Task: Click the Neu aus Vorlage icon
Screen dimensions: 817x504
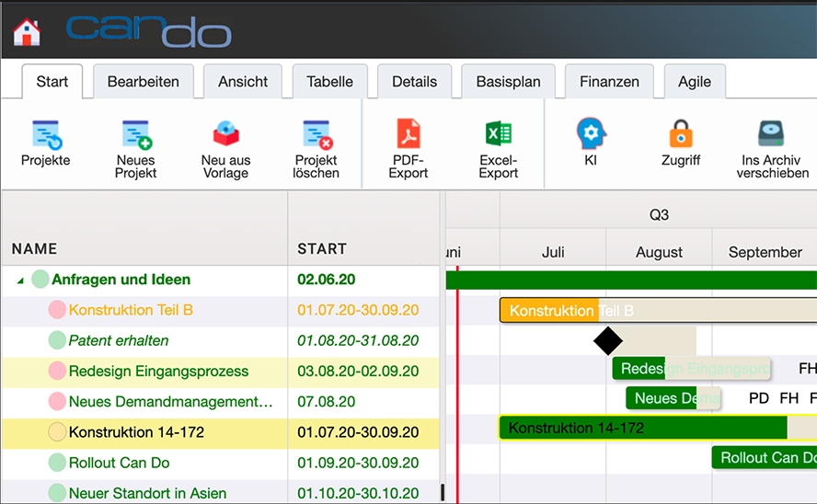Action: (x=226, y=133)
